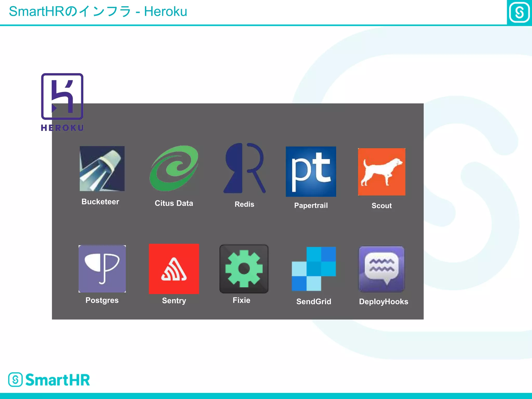Click the Redis keyhole logo
Viewport: 532px width, 399px height.
pyautogui.click(x=244, y=168)
